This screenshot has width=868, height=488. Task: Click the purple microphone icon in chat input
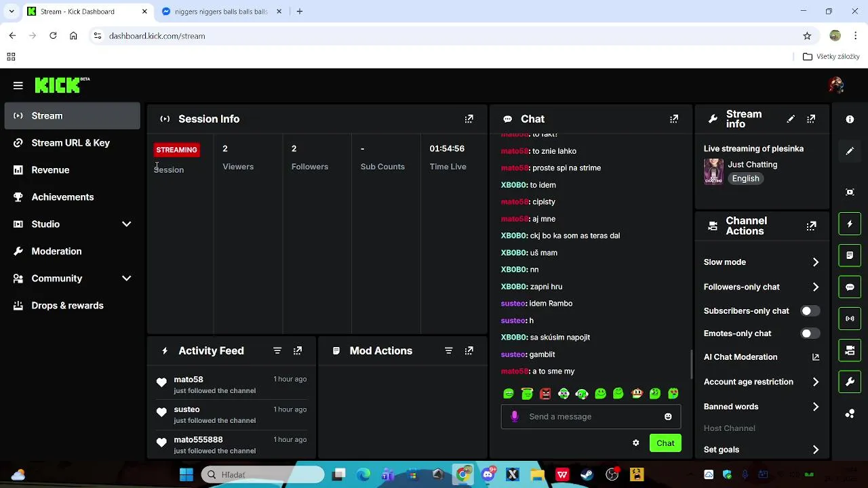point(515,417)
